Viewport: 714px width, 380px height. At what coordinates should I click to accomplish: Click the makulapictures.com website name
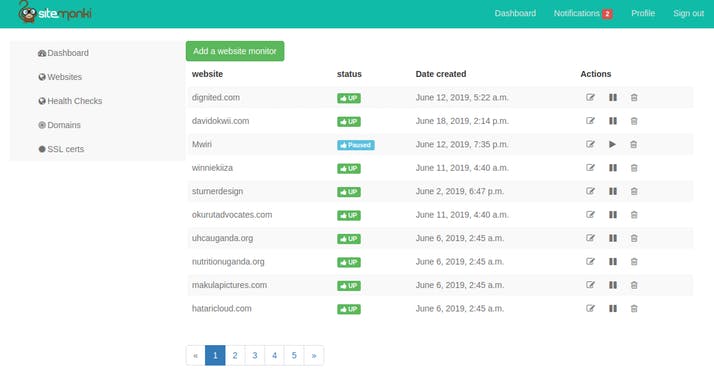click(230, 285)
